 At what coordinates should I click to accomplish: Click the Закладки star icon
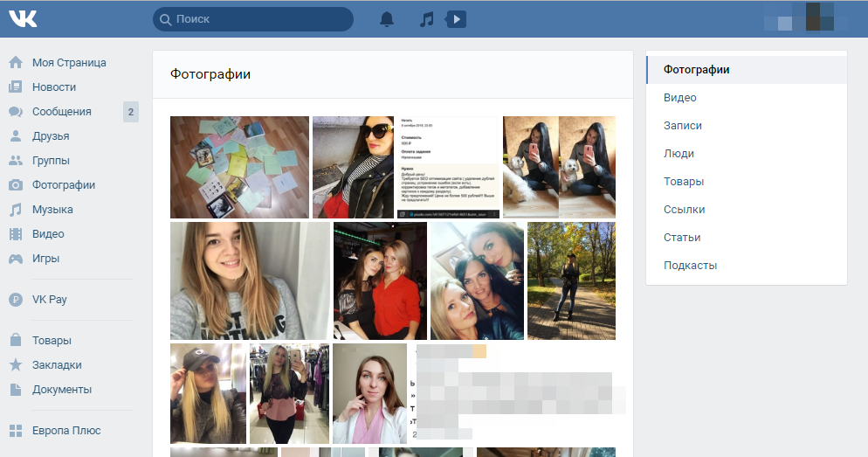16,365
